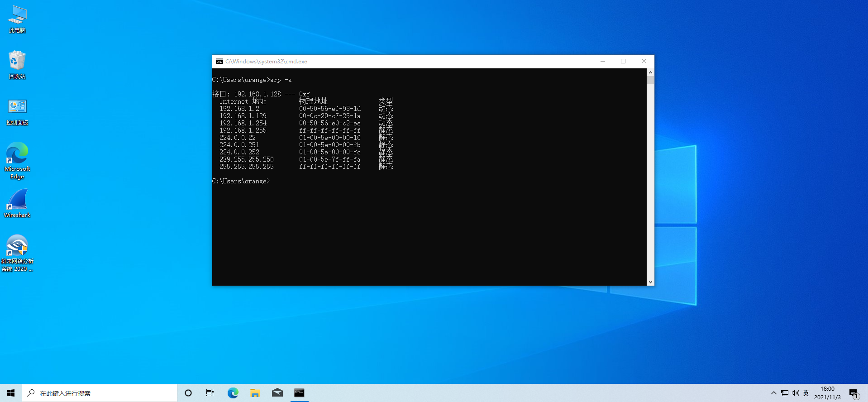The height and width of the screenshot is (402, 868).
Task: Click MAC address 01-00-5e-00-00-fb
Action: (330, 145)
